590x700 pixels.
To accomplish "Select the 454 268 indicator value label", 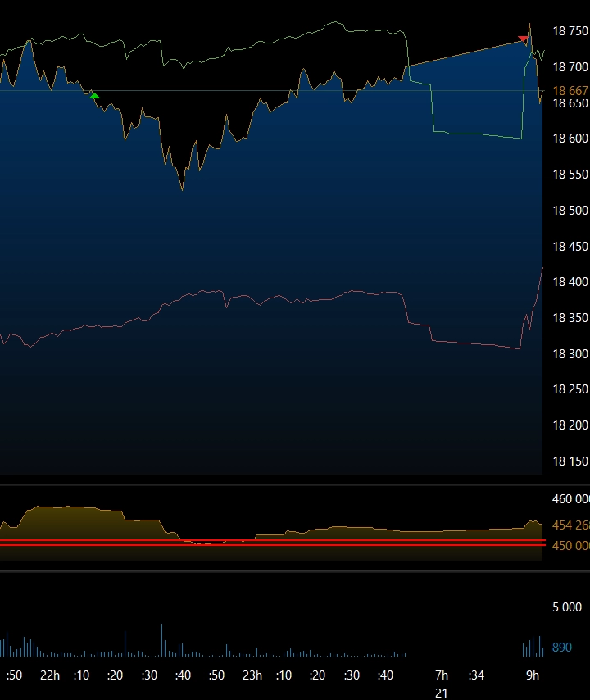I will pyautogui.click(x=570, y=525).
